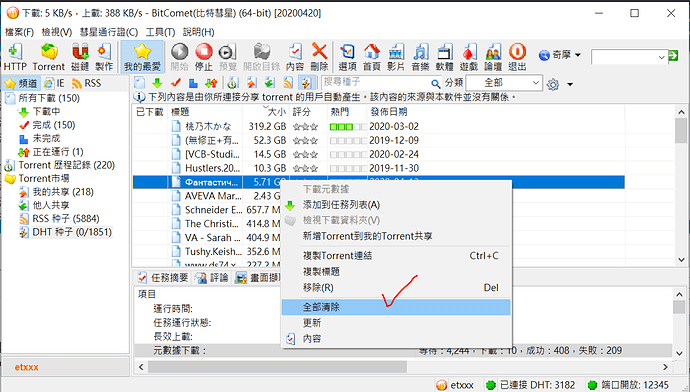Open the 分類 全部 category dropdown
690x392 pixels.
[x=504, y=83]
